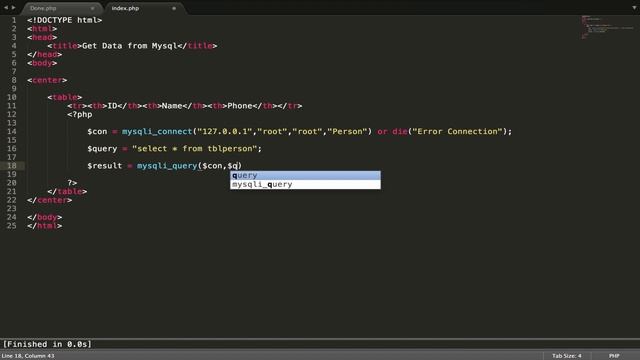Click the unsaved dot on index.php tab

tap(174, 8)
